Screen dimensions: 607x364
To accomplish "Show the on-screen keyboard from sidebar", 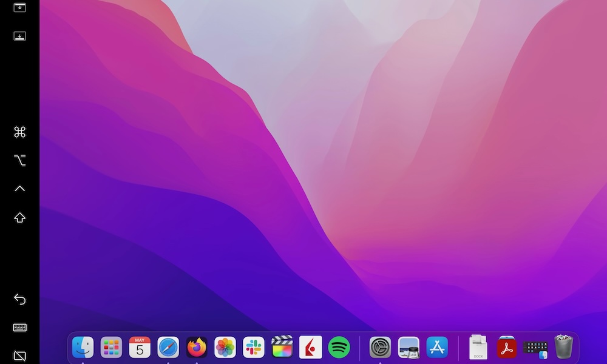I will click(19, 328).
